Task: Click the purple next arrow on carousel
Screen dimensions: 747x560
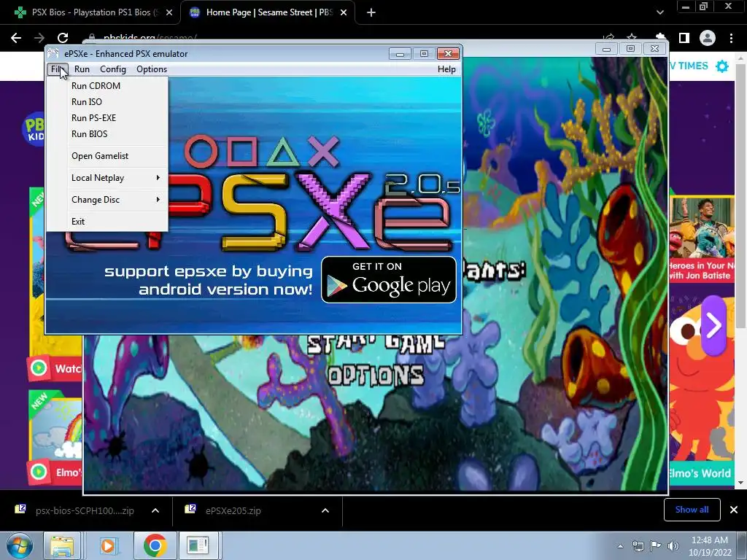Action: pyautogui.click(x=713, y=325)
